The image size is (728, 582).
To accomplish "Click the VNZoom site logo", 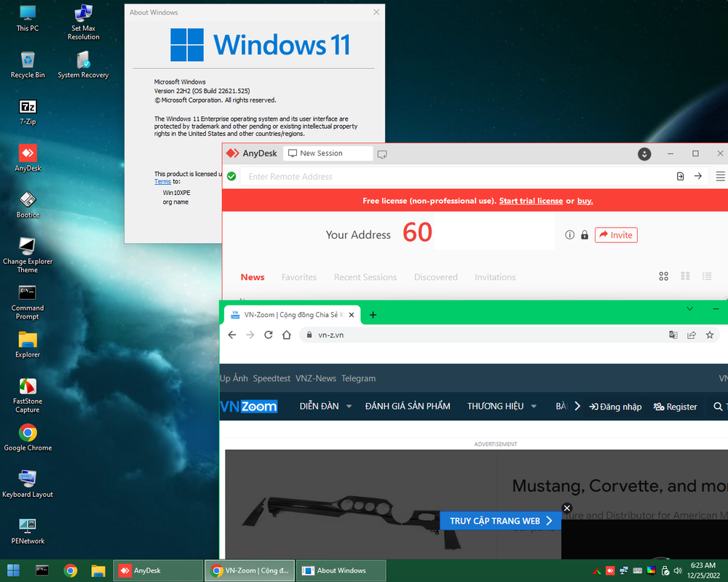I will pos(249,407).
